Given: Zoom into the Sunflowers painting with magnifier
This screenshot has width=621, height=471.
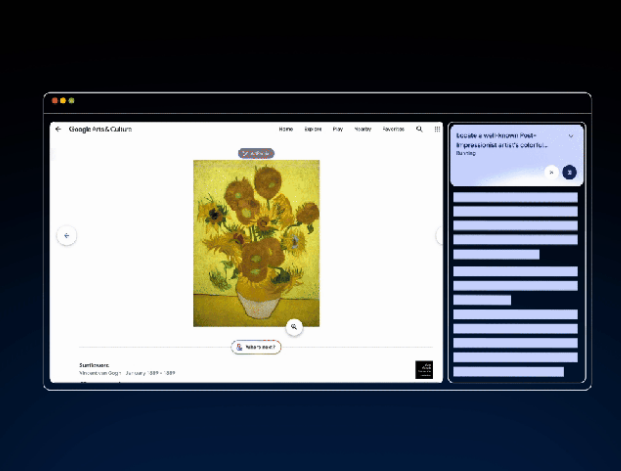Looking at the screenshot, I should point(294,327).
